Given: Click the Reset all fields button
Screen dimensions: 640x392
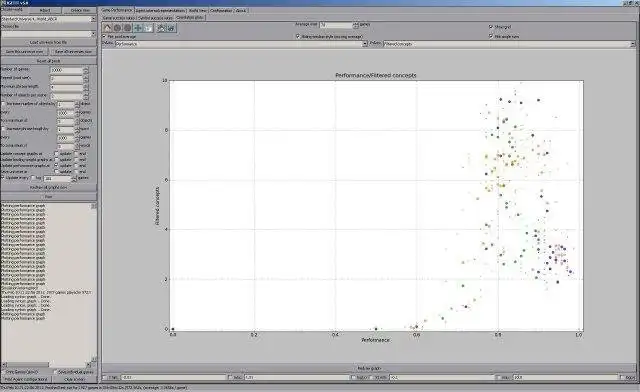Looking at the screenshot, I should coord(49,60).
